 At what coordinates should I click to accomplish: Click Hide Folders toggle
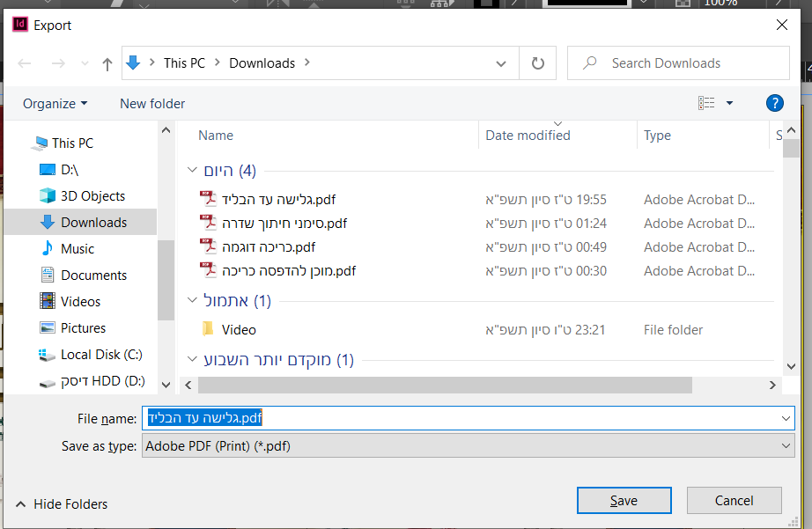click(61, 503)
